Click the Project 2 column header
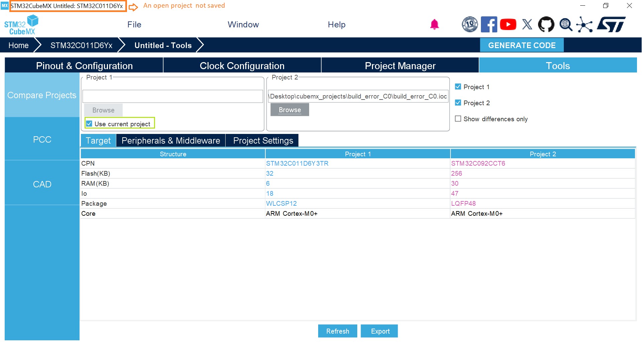Image resolution: width=644 pixels, height=351 pixels. [x=543, y=154]
